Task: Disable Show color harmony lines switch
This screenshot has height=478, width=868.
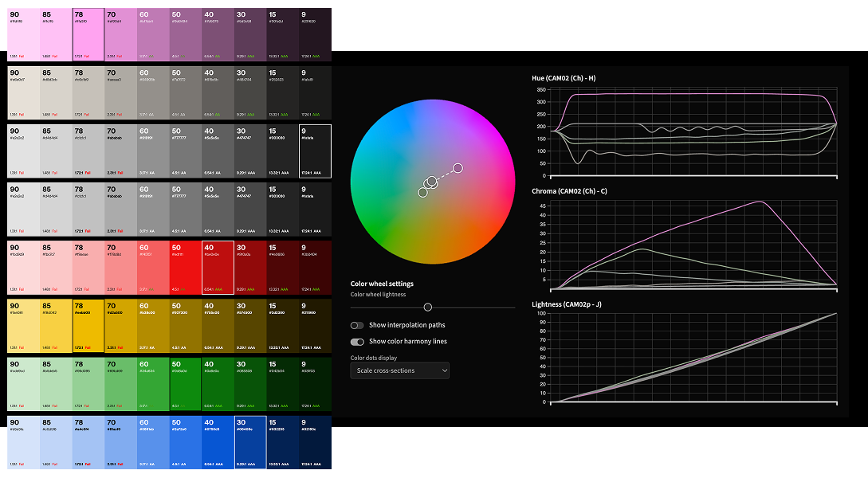Action: click(x=357, y=341)
